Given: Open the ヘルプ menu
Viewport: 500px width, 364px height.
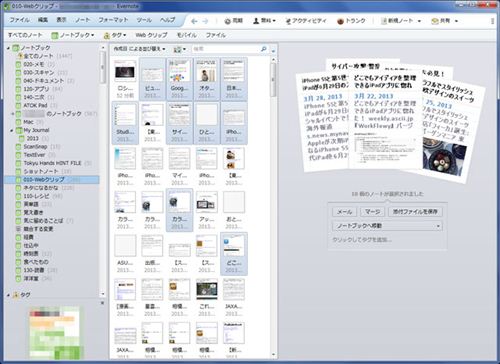Looking at the screenshot, I should [167, 20].
